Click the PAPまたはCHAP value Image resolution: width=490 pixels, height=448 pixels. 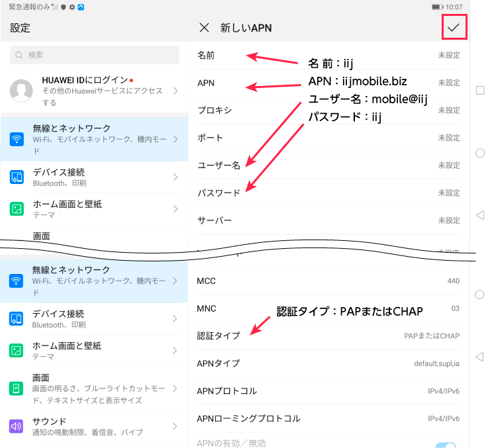[432, 336]
